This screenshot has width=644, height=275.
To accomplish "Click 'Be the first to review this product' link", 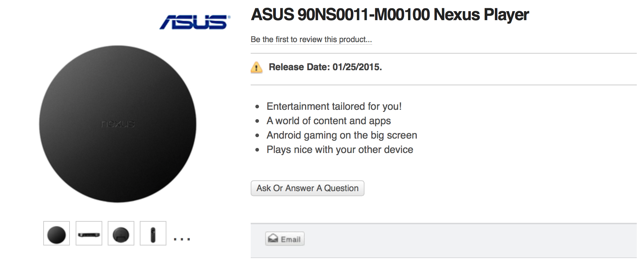I will [311, 40].
